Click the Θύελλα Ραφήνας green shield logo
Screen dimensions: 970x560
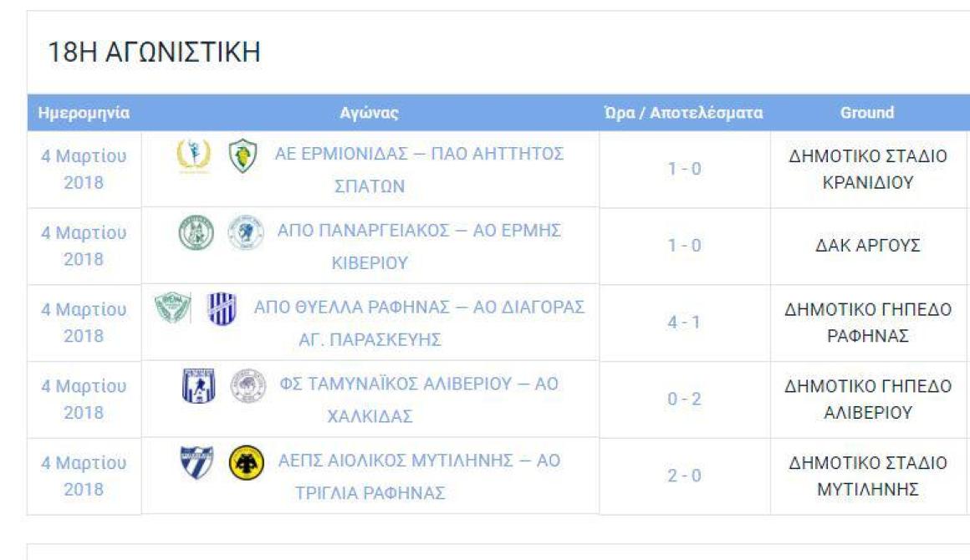point(172,308)
